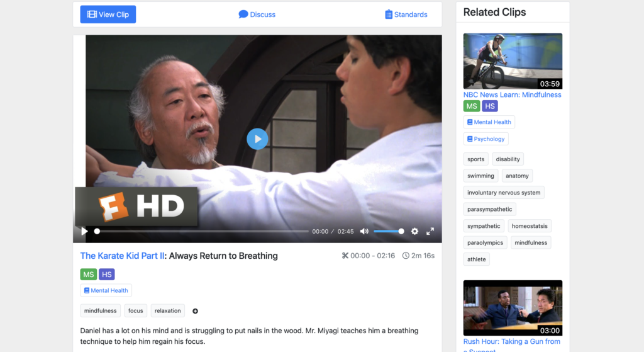Click MS badge under NBC News clip
The width and height of the screenshot is (644, 352).
472,106
